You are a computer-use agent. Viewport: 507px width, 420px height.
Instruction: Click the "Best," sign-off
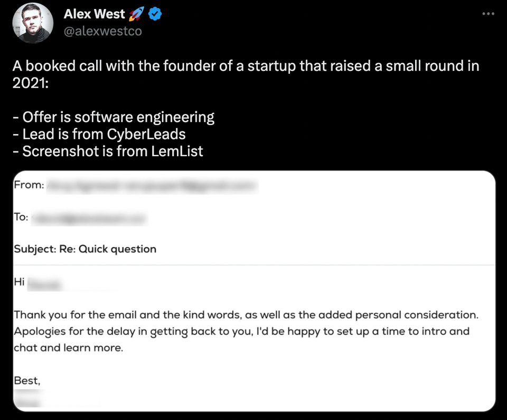pyautogui.click(x=27, y=380)
